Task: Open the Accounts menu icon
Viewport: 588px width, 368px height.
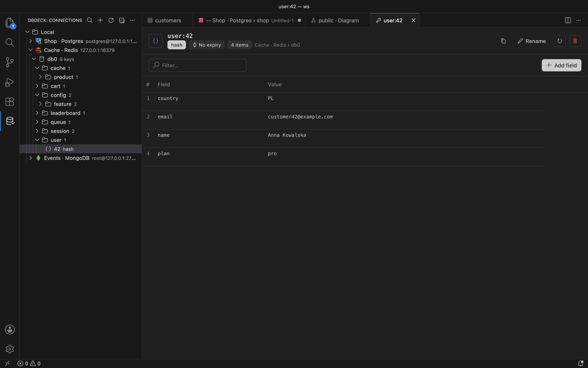Action: click(10, 329)
